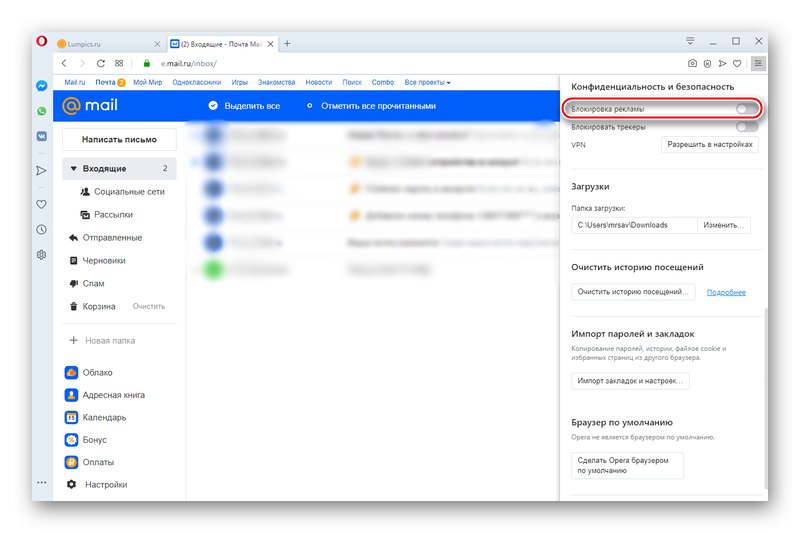Viewport: 800px width, 533px height.
Task: Click Изменить download folder button
Action: point(723,225)
